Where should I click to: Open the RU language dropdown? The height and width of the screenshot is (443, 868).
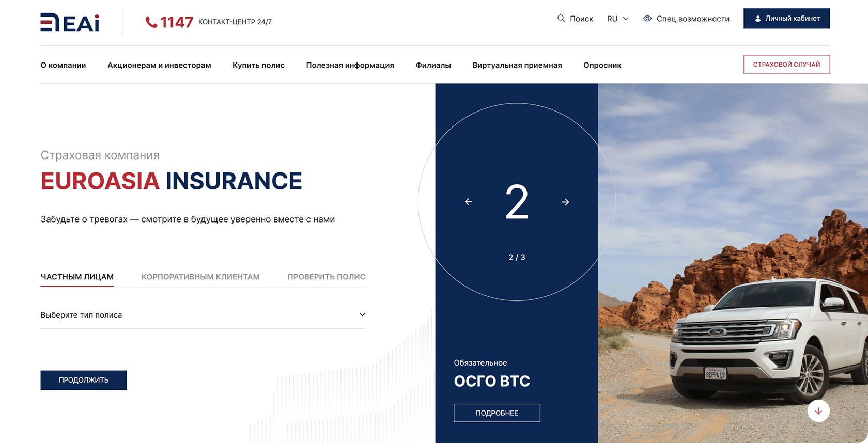coord(617,19)
